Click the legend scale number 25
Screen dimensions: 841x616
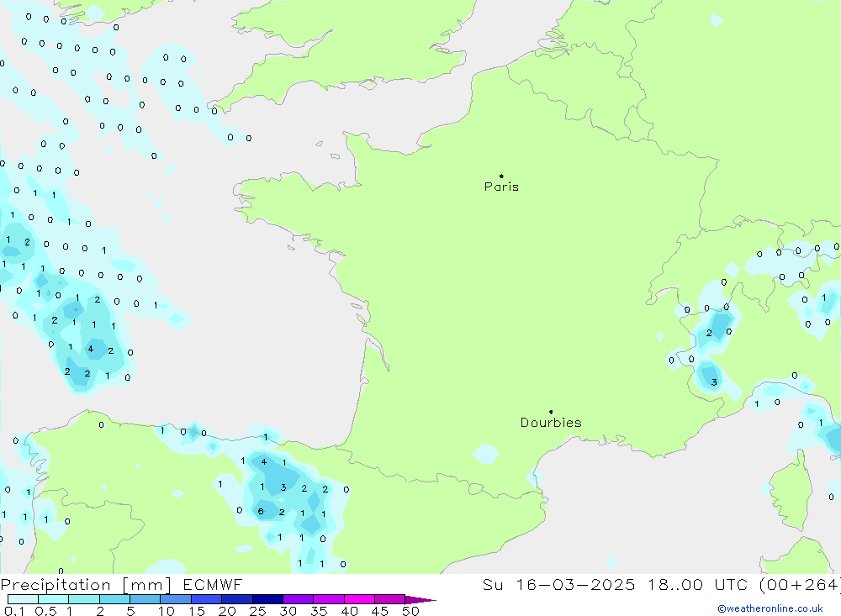pos(257,611)
